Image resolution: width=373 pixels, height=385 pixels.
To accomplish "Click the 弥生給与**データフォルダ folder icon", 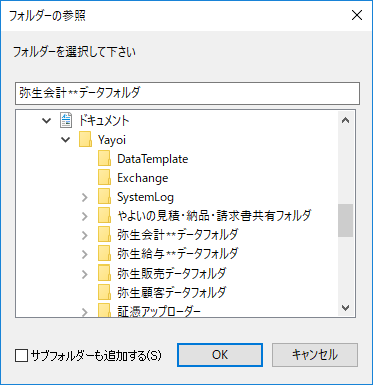I will (x=104, y=254).
